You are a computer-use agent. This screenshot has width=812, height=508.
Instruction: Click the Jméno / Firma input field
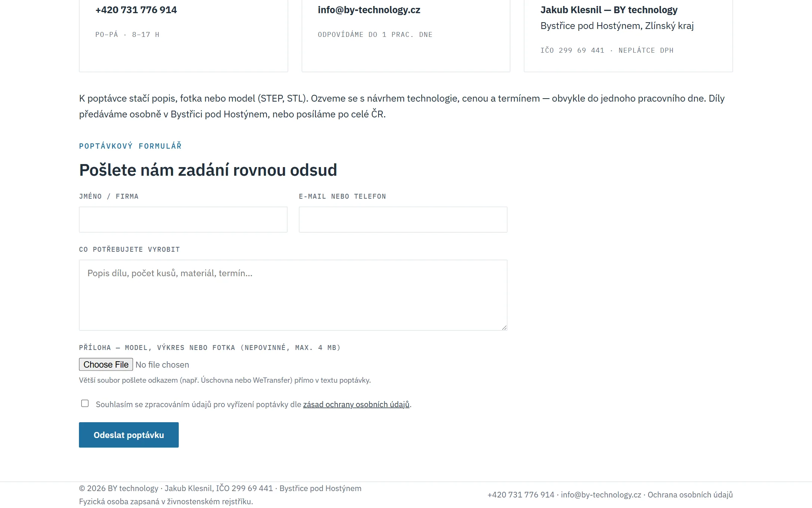click(x=183, y=219)
